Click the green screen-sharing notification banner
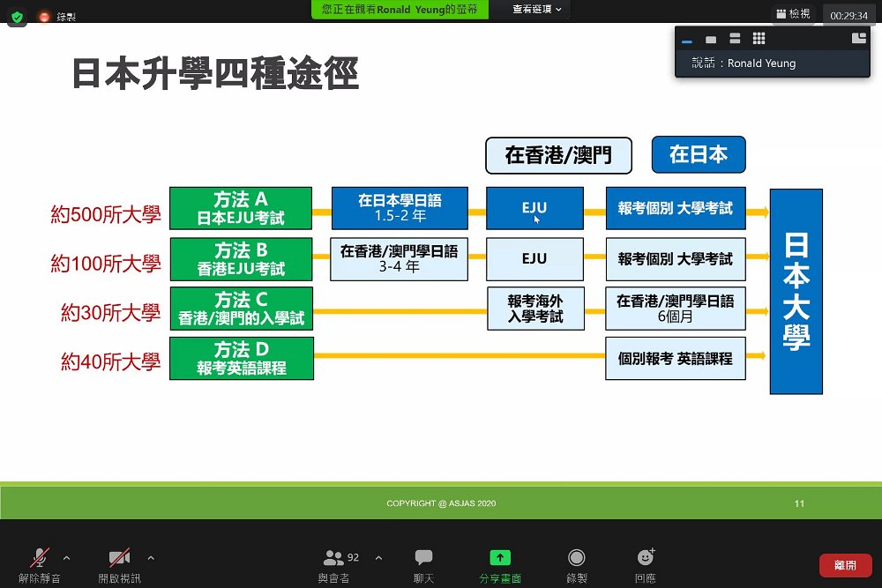The image size is (882, 588). pos(400,9)
